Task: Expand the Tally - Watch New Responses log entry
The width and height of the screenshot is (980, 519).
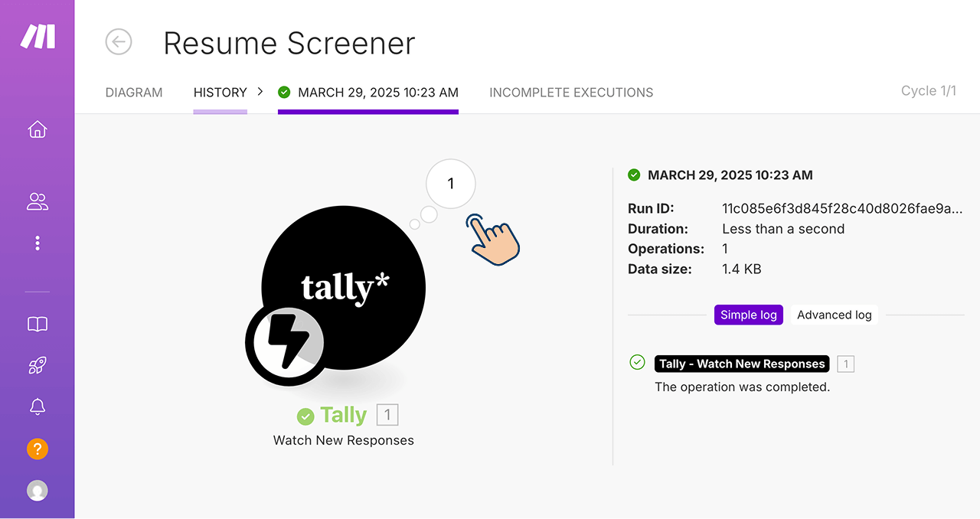Action: [x=742, y=364]
